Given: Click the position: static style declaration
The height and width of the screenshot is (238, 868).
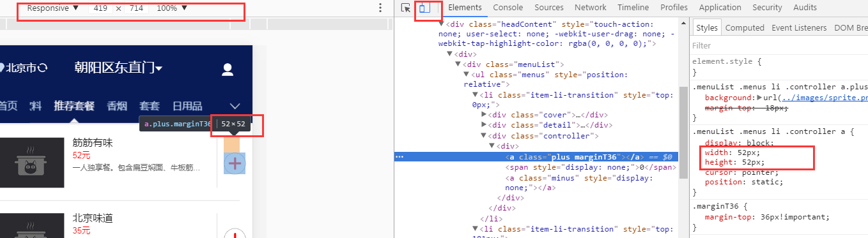Looking at the screenshot, I should click(x=743, y=182).
